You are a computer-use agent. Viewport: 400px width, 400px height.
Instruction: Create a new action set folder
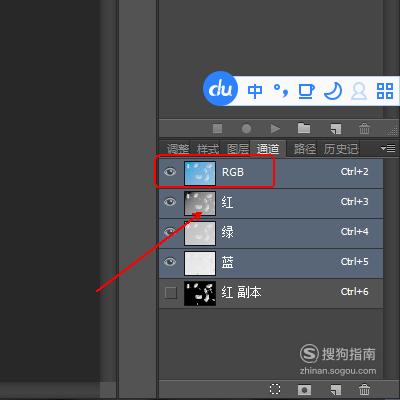pos(304,128)
